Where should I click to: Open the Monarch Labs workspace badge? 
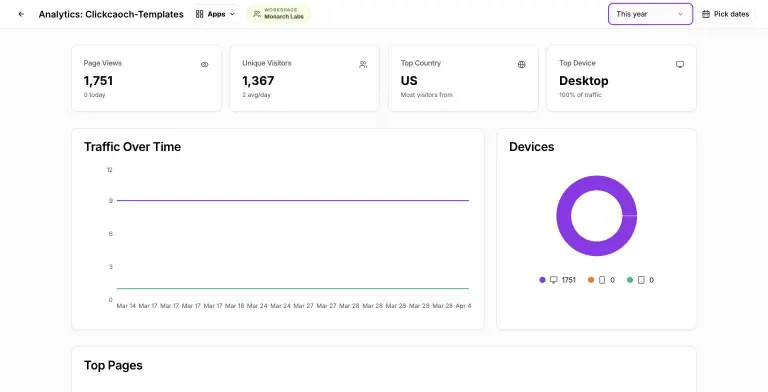[278, 14]
